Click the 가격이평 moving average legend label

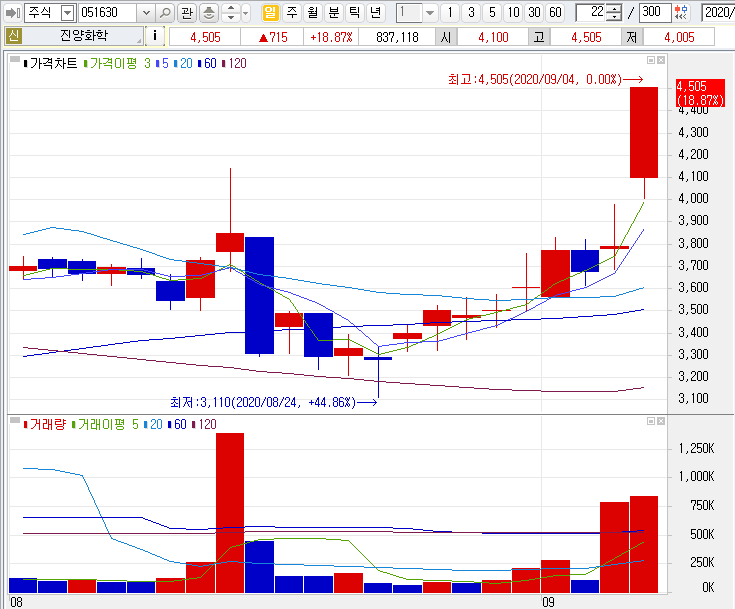click(111, 63)
